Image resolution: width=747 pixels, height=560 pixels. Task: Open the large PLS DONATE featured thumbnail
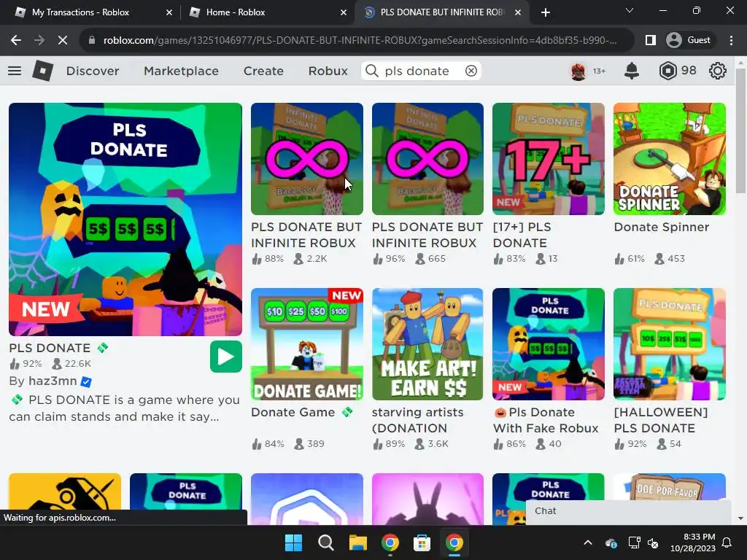[125, 219]
